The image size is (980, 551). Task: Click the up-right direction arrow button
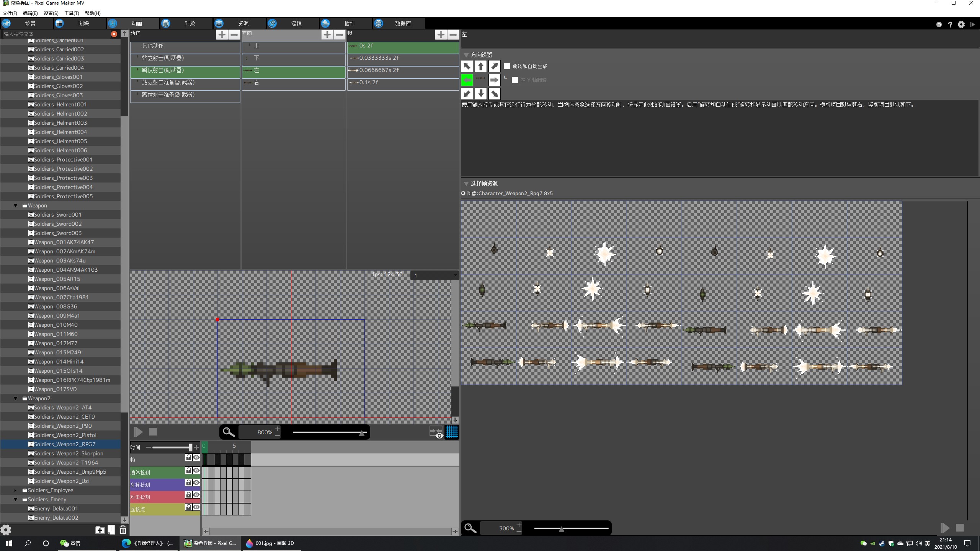click(x=494, y=66)
